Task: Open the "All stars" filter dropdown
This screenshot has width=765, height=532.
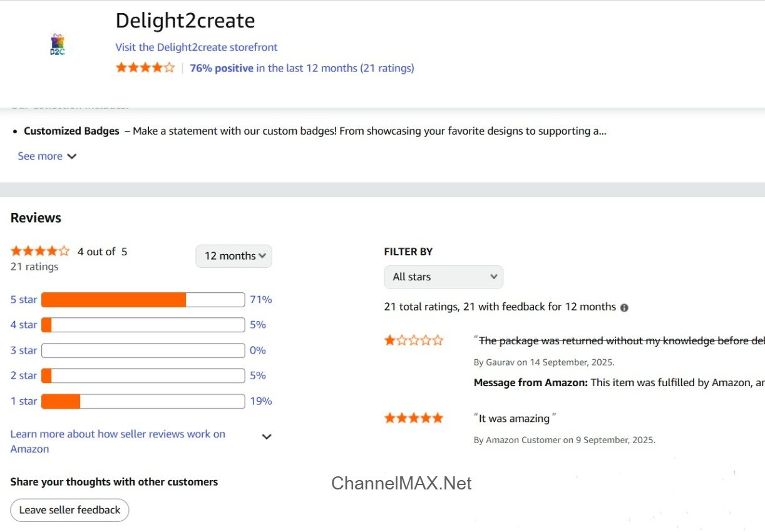Action: coord(443,277)
